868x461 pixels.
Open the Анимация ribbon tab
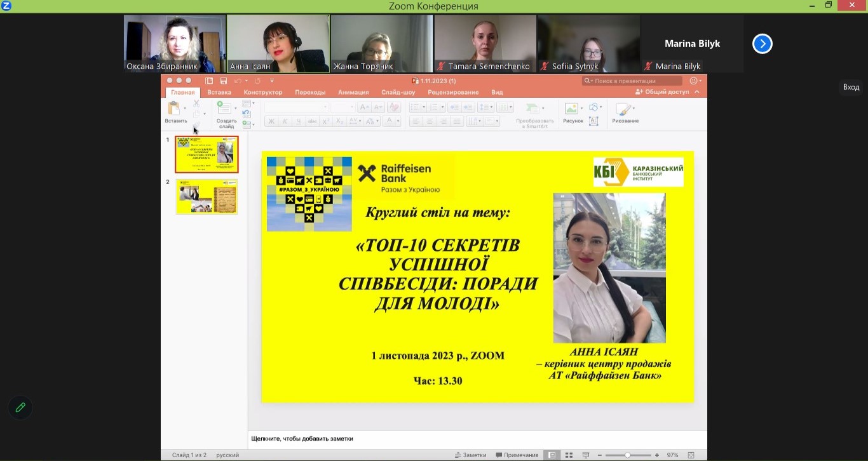click(353, 92)
